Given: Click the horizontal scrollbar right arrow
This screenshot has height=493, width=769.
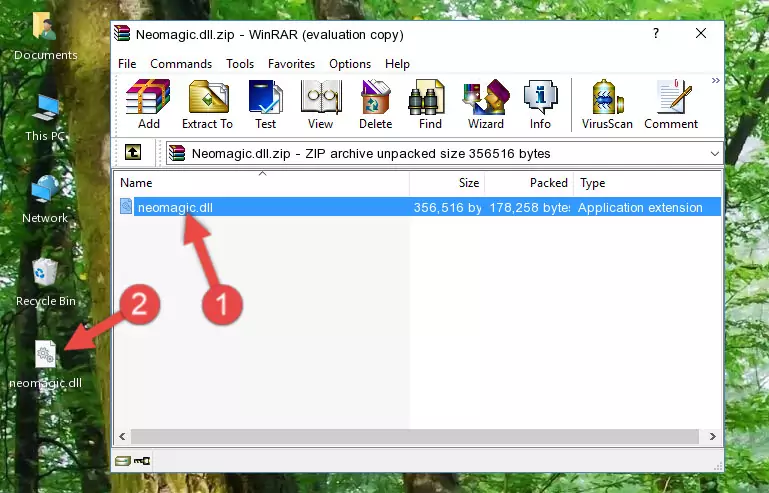Looking at the screenshot, I should point(712,436).
